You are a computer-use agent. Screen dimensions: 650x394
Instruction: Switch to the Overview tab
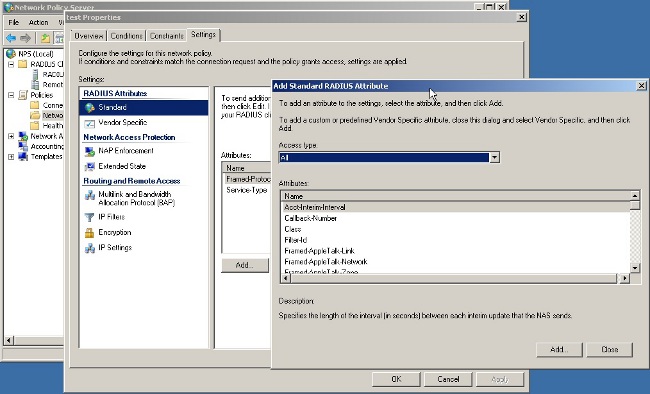coord(89,36)
